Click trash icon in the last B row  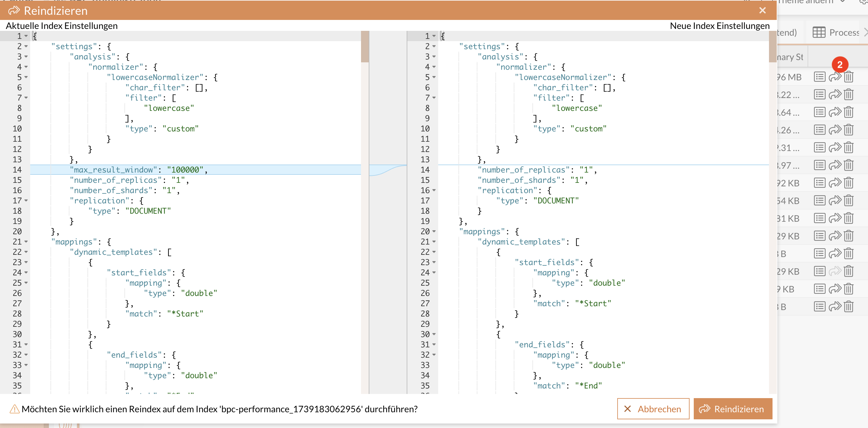[848, 307]
